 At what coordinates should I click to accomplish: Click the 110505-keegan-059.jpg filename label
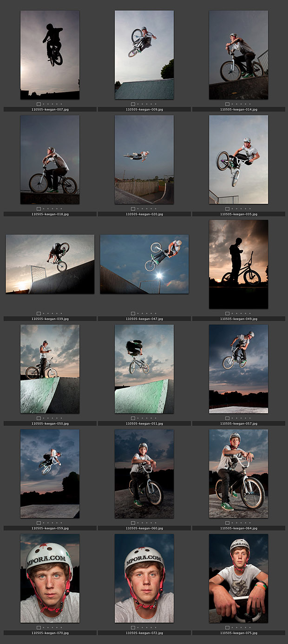tap(50, 528)
